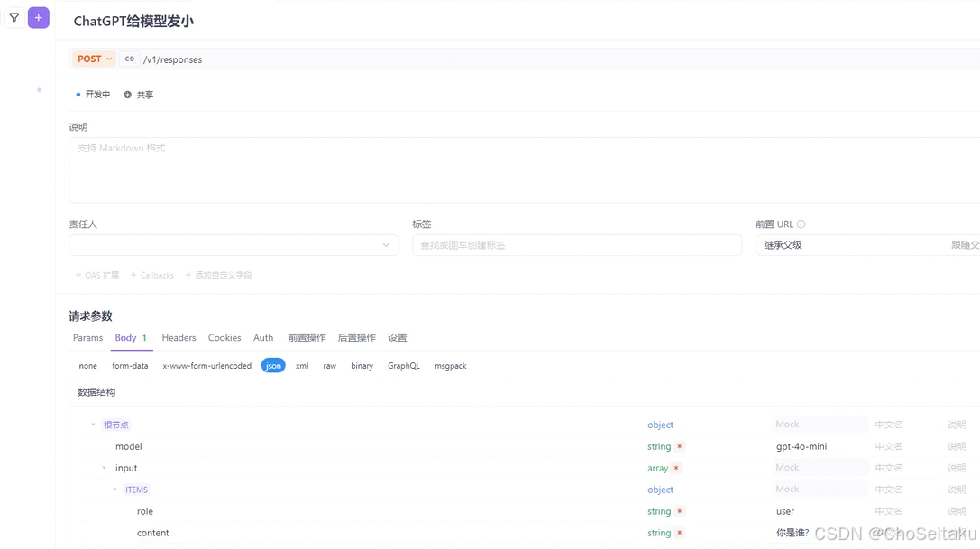The image size is (980, 549).
Task: Switch to the Cookies tab
Action: point(224,338)
